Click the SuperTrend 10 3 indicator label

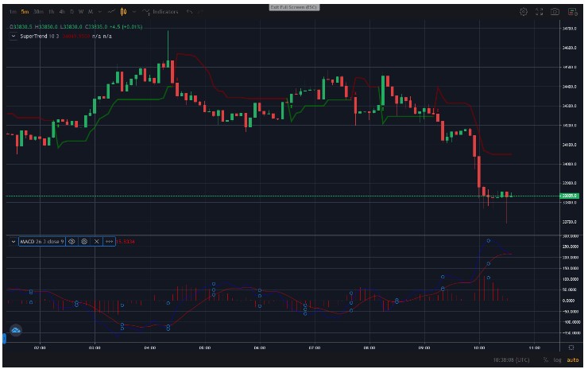click(x=40, y=37)
